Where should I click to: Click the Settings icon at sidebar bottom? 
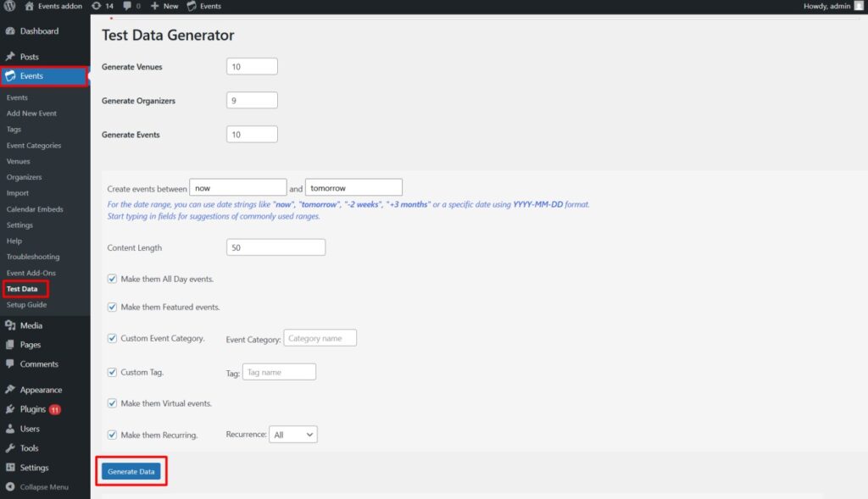10,468
